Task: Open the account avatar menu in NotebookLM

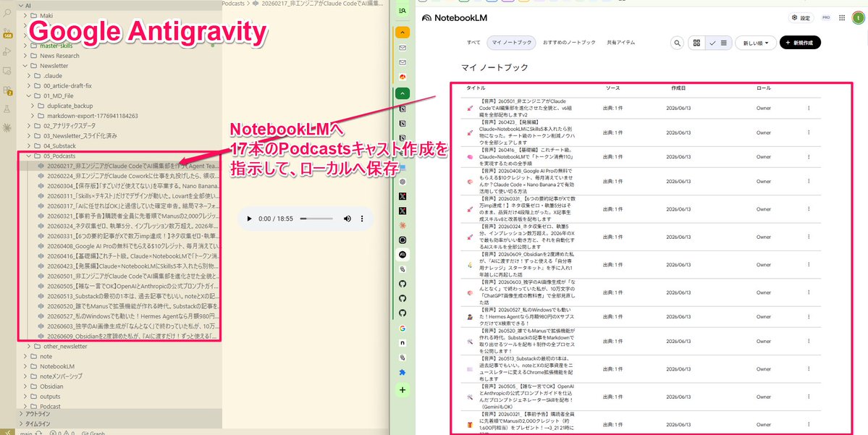Action: (857, 17)
